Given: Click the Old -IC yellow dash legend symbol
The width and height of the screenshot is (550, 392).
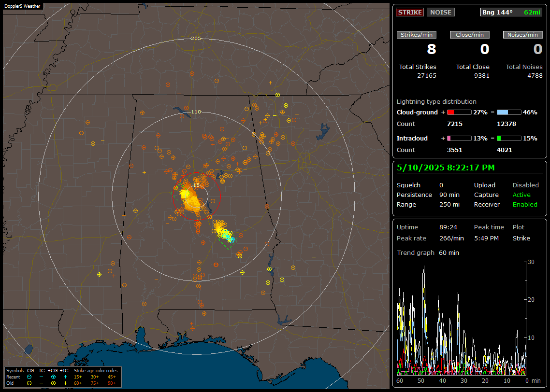Looking at the screenshot, I should click(x=42, y=383).
